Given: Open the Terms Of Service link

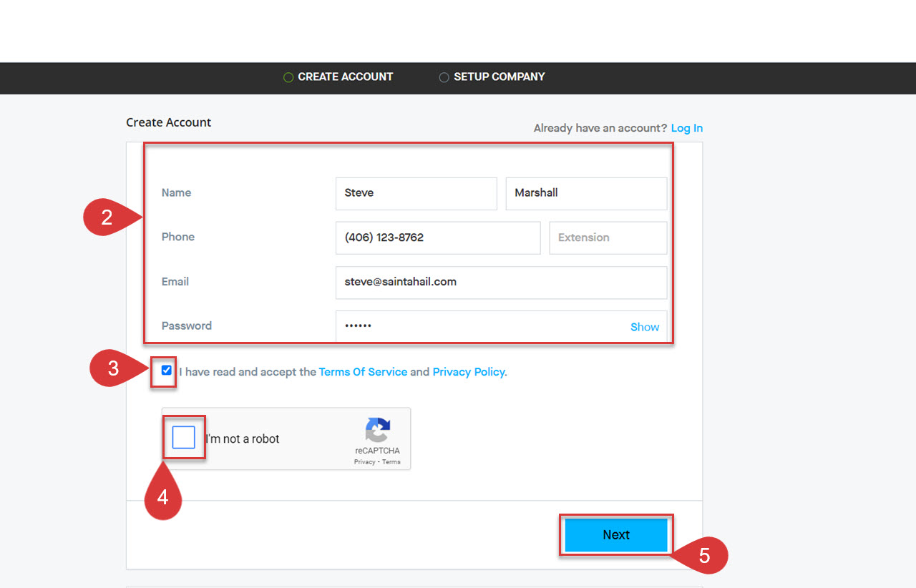Looking at the screenshot, I should (363, 372).
